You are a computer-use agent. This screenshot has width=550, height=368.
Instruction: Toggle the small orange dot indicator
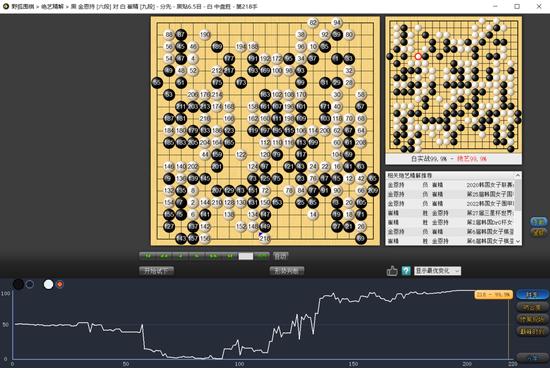[60, 284]
